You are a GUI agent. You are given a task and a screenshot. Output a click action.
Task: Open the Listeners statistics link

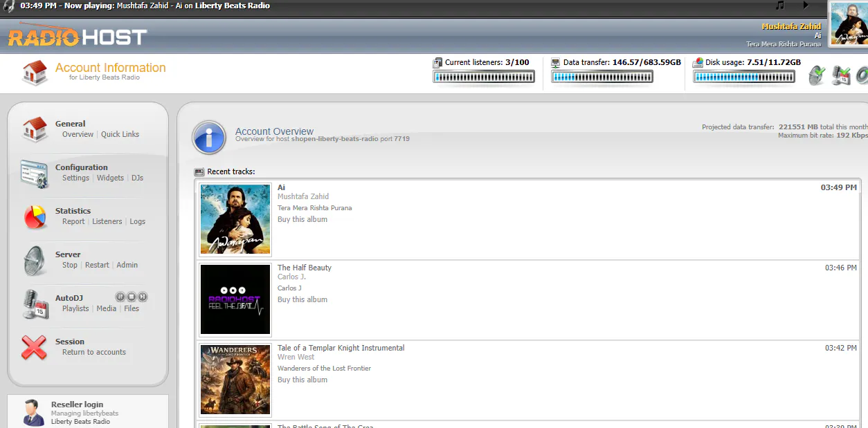pyautogui.click(x=107, y=221)
